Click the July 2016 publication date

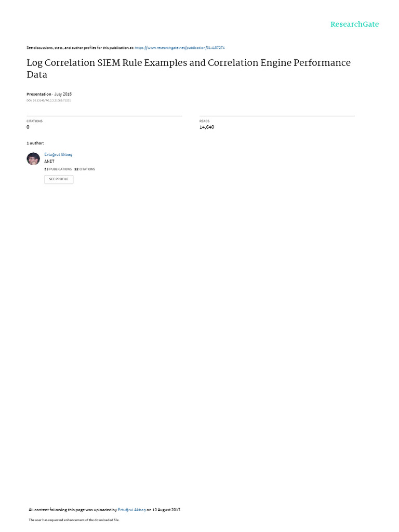[63, 95]
